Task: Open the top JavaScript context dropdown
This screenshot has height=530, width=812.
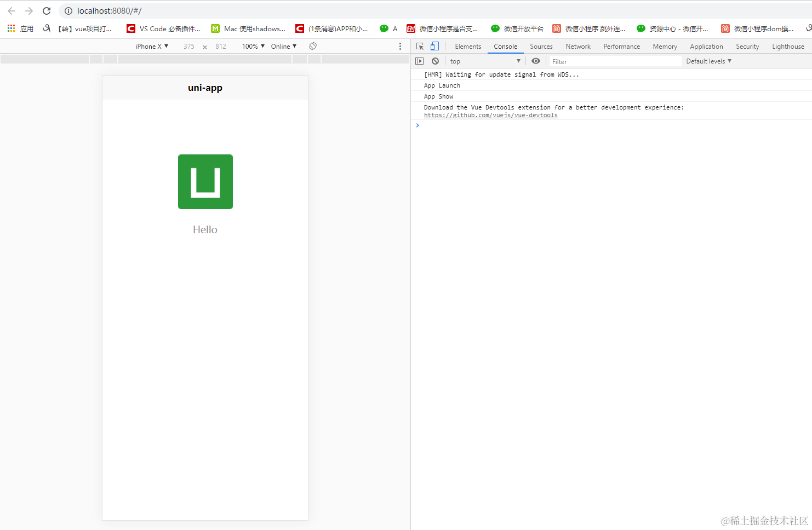Action: click(485, 61)
